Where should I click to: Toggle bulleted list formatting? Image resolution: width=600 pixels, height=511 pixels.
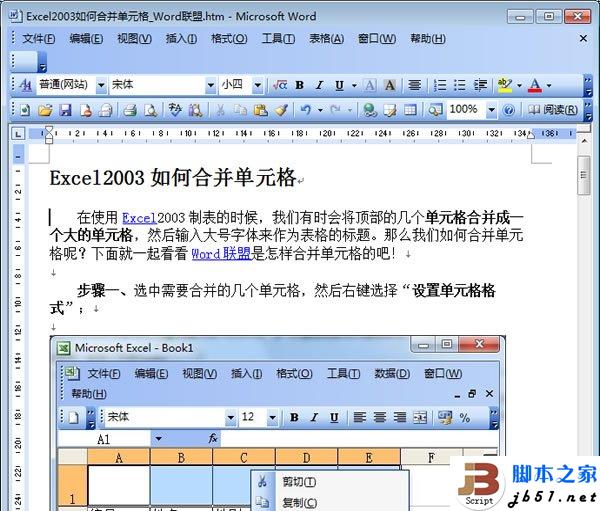pyautogui.click(x=460, y=85)
